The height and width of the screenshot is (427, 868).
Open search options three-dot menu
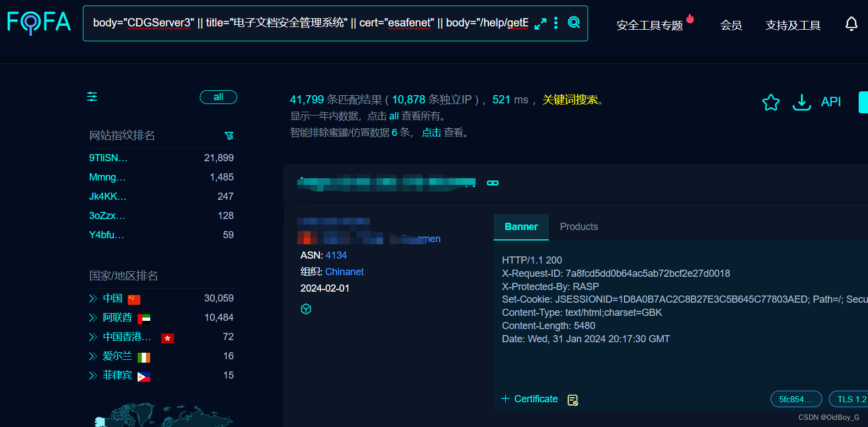coord(556,23)
